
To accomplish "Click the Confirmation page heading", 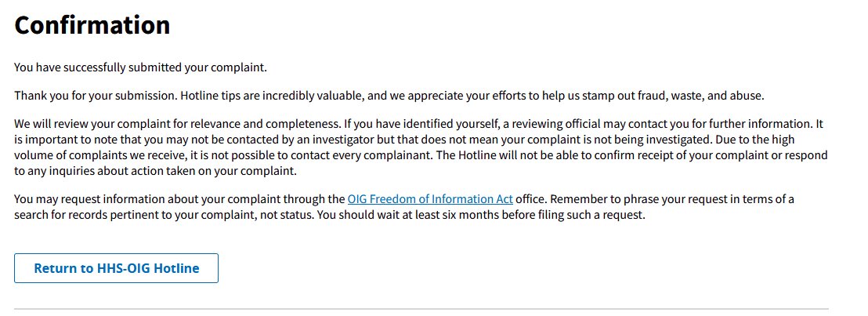I will (92, 26).
